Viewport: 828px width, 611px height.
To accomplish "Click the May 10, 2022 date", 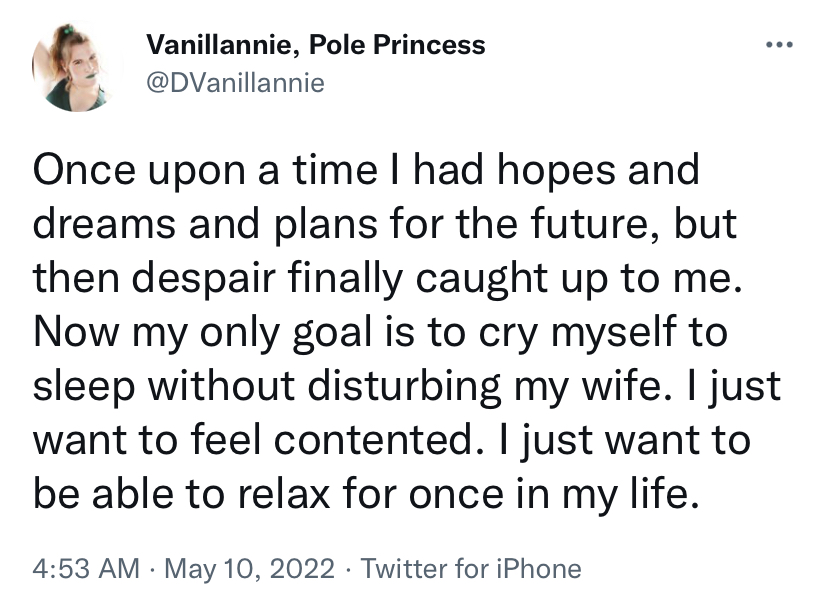I will pos(249,569).
